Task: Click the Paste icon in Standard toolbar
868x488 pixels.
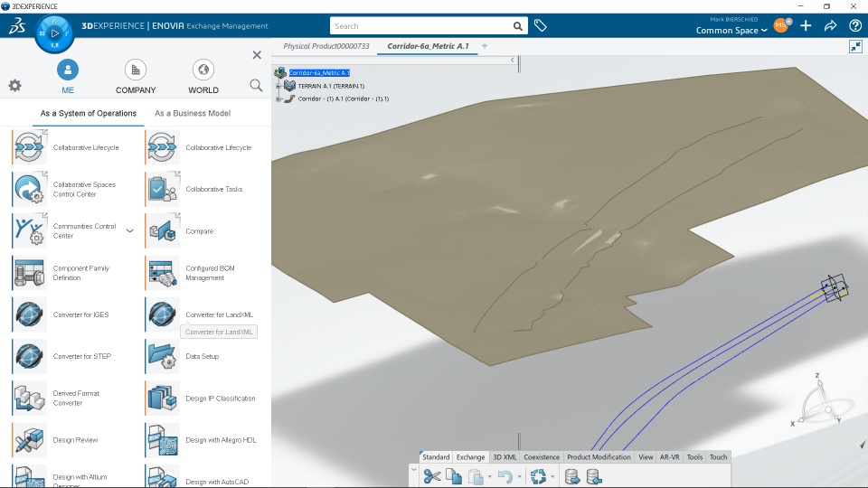Action: click(x=476, y=476)
